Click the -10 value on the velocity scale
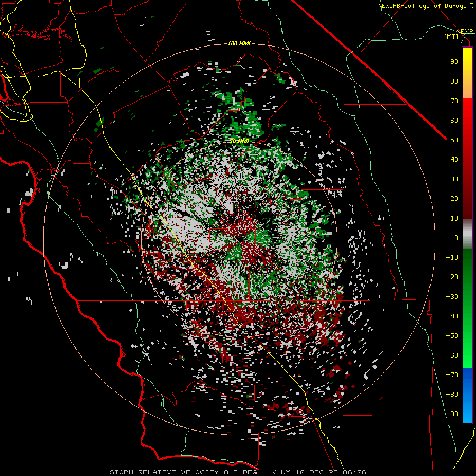476x476 pixels. 452,258
